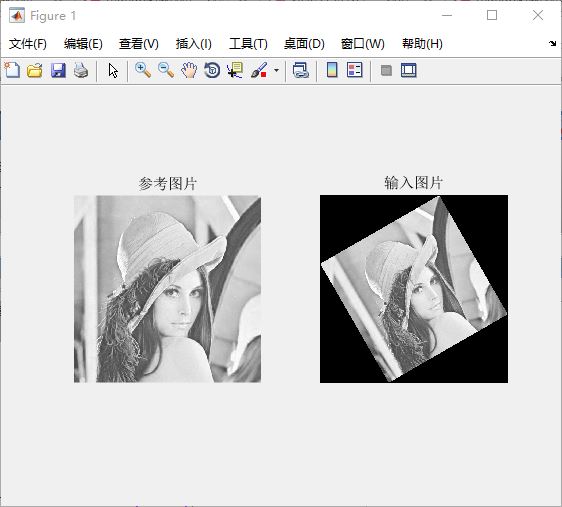Click the 参考图片 reference image
The height and width of the screenshot is (507, 562).
pos(167,289)
